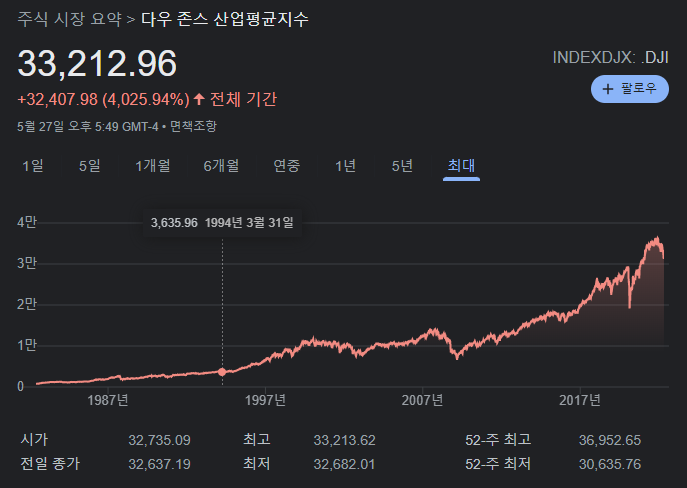Click the chart peak near 2021

[x=656, y=239]
